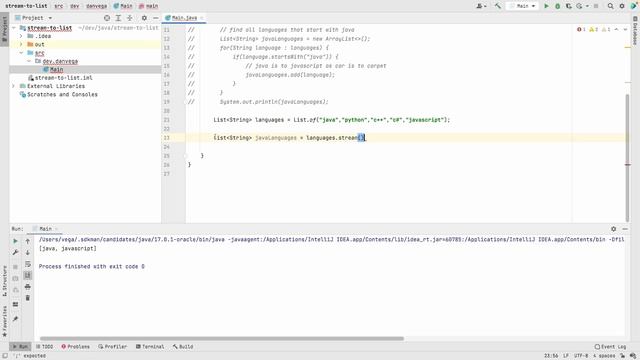Collapse the stream-to-list root node
This screenshot has width=640, height=360.
pyautogui.click(x=14, y=28)
